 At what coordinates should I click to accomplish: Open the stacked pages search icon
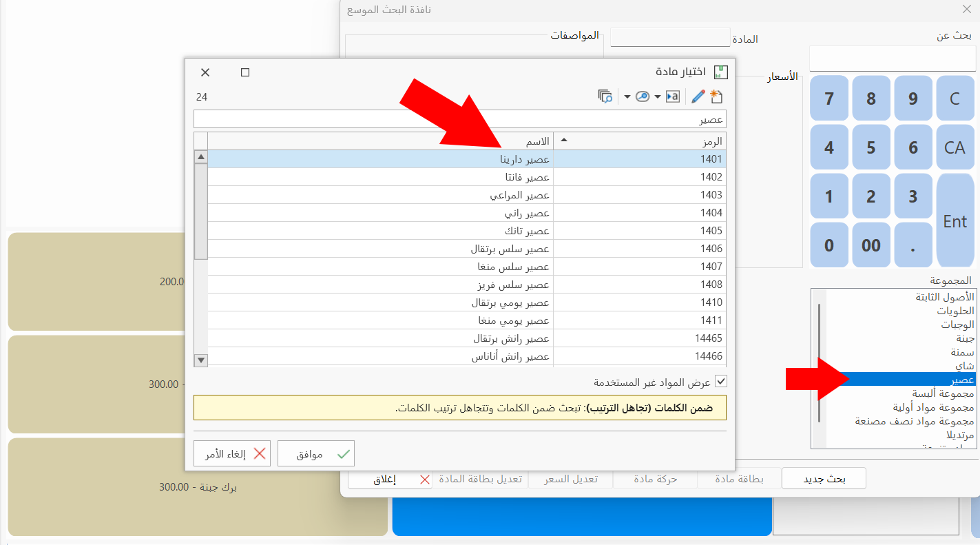point(605,96)
